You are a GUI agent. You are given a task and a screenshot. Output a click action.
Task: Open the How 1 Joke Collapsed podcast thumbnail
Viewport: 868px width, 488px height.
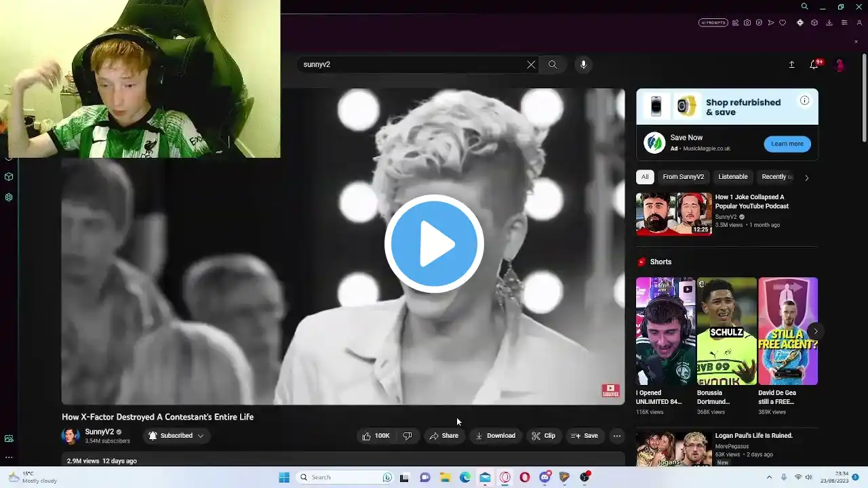tap(674, 214)
